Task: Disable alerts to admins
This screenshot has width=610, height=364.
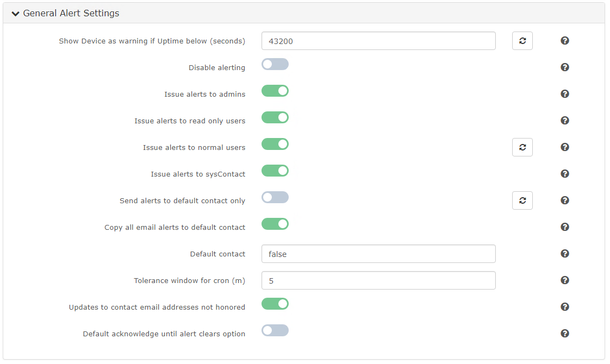Action: pos(275,91)
